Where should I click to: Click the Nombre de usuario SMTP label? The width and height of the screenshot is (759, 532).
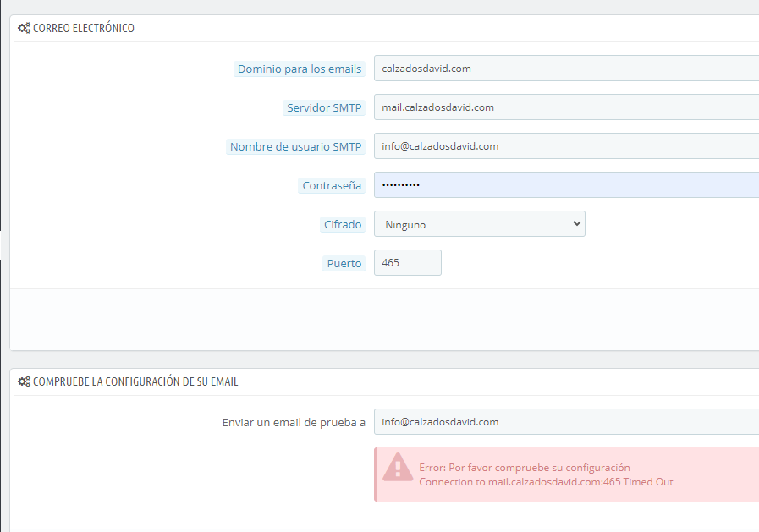[295, 146]
